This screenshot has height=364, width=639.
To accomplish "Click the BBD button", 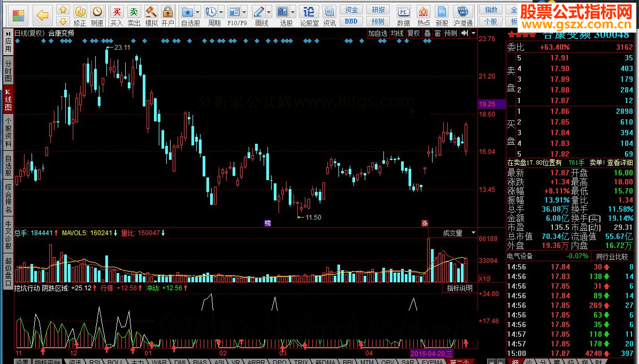I will (351, 21).
